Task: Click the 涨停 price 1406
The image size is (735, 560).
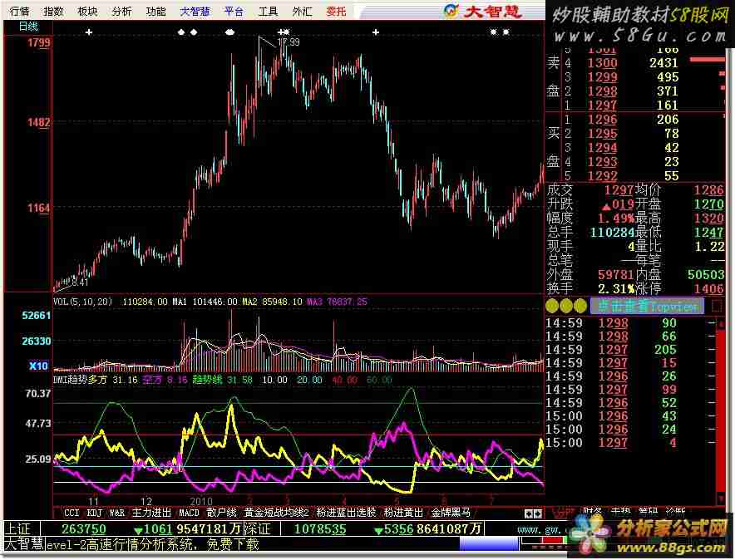Action: coord(710,288)
